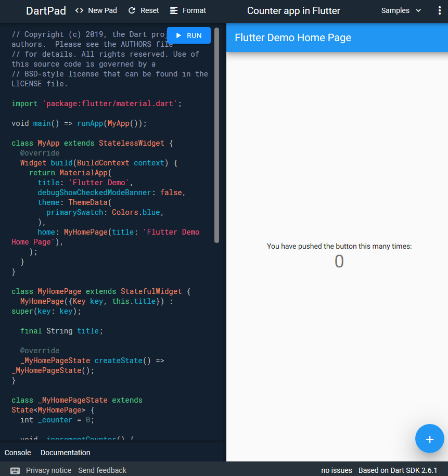Click the 'no issues' status text
Image resolution: width=448 pixels, height=476 pixels.
[337, 470]
